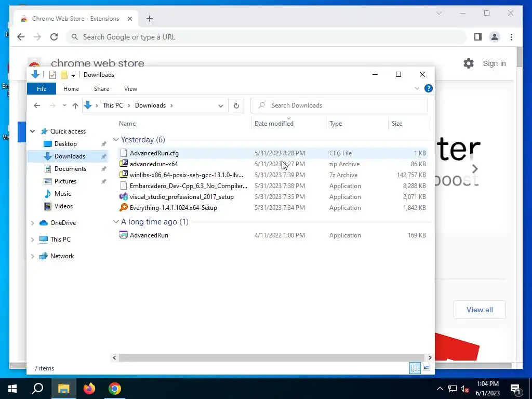This screenshot has height=399, width=532.
Task: Open the address bar history dropdown
Action: coord(220,105)
